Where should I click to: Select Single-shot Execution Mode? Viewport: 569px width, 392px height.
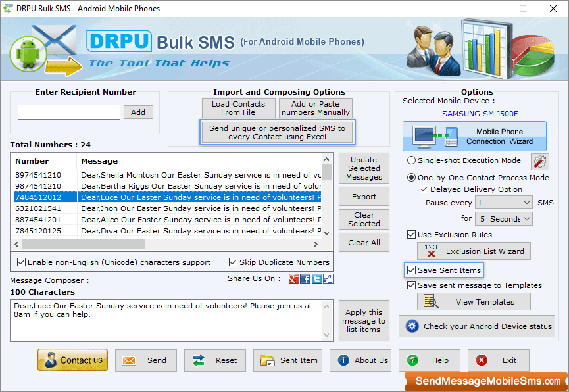(412, 160)
